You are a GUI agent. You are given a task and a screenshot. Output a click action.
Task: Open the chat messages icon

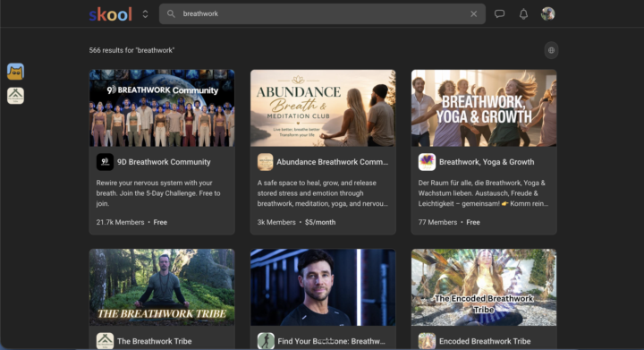pyautogui.click(x=499, y=14)
